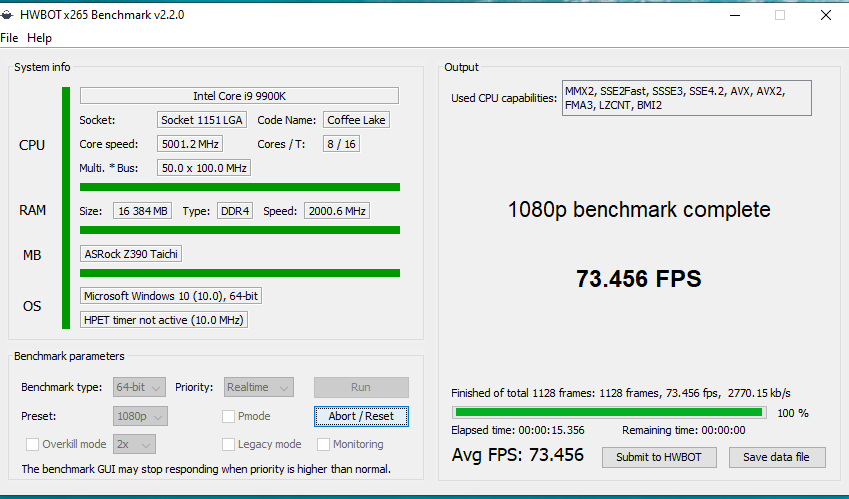
Task: Click the 1080p benchmark complete message
Action: [x=639, y=210]
